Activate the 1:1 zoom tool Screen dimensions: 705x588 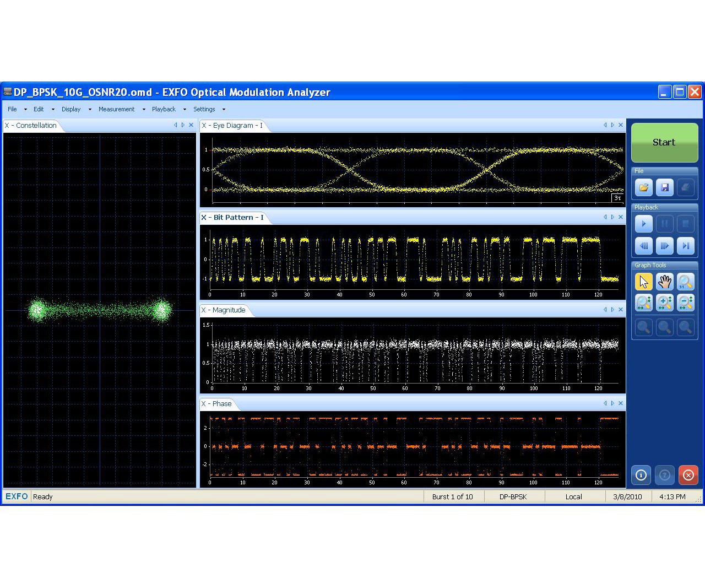point(685,282)
